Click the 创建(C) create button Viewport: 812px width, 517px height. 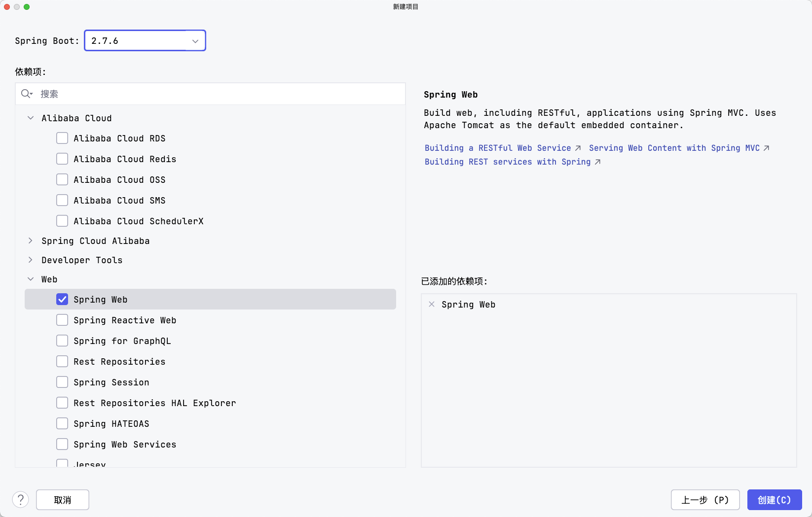[x=775, y=500]
